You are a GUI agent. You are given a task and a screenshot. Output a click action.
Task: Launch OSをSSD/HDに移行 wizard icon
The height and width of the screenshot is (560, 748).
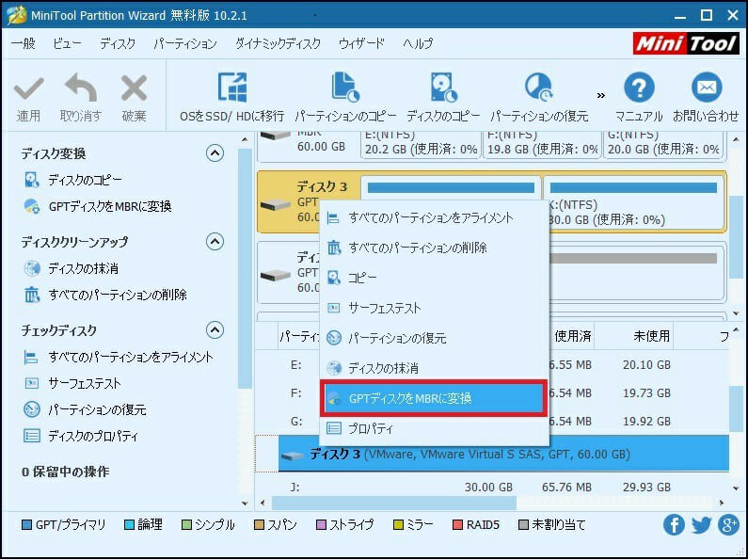coord(231,88)
